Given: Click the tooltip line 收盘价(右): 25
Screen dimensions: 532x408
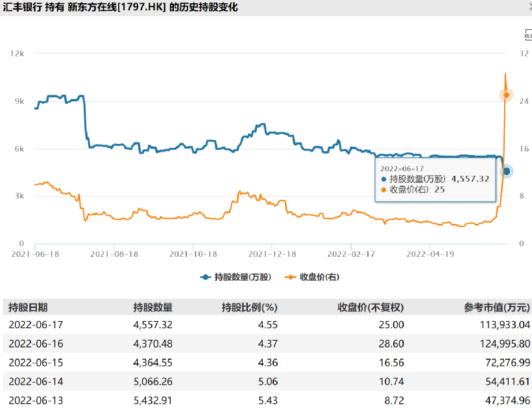Looking at the screenshot, I should tap(413, 189).
